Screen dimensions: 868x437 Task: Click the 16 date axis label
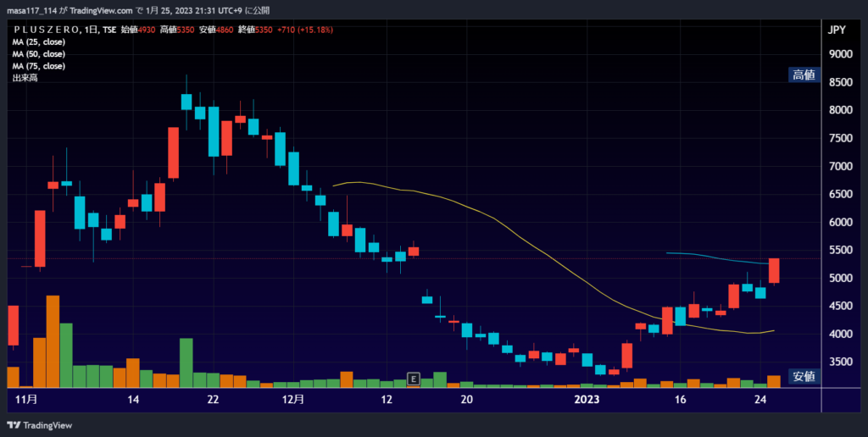[681, 400]
